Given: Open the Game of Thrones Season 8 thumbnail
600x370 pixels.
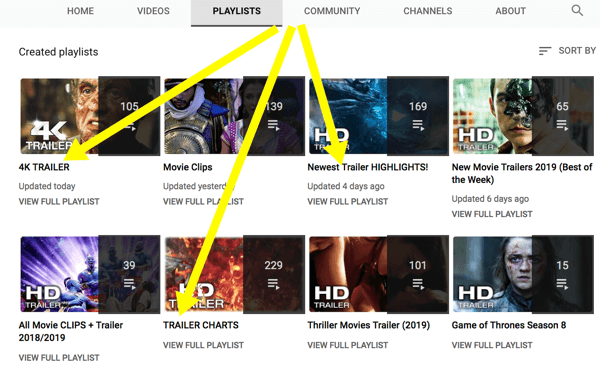Looking at the screenshot, I should [523, 274].
